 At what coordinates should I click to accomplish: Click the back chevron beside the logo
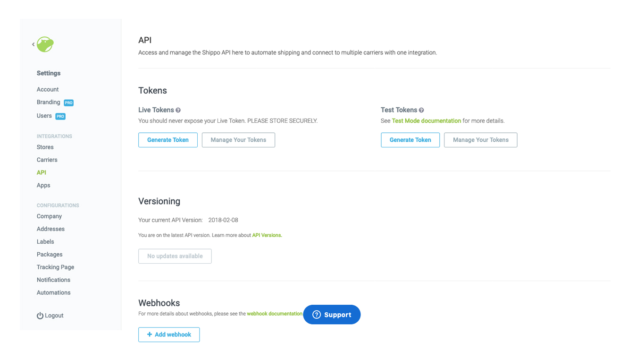tap(33, 44)
